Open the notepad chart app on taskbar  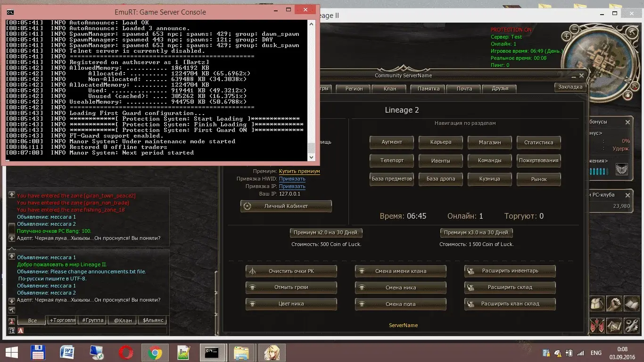pos(183,353)
